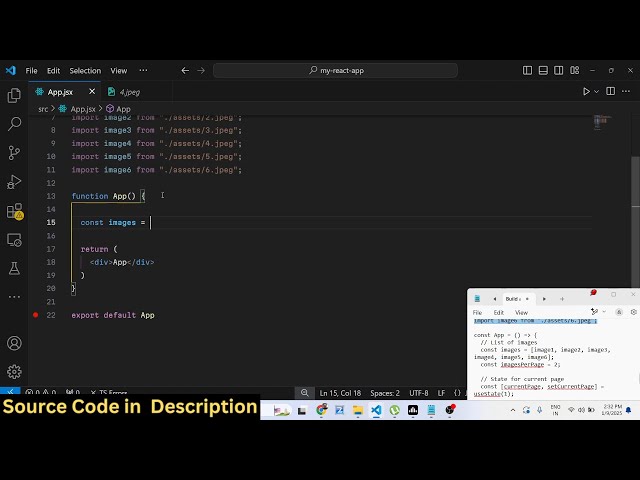
Task: Open the Run and Debug view
Action: click(x=14, y=182)
